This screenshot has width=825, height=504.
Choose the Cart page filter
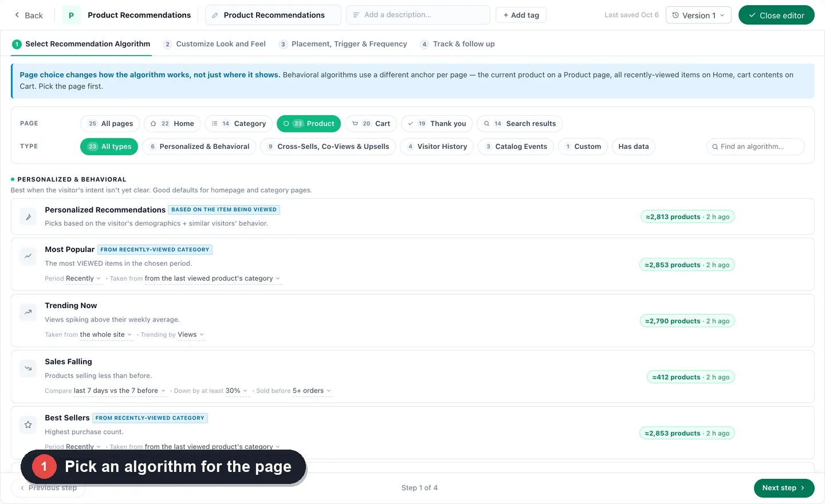371,124
